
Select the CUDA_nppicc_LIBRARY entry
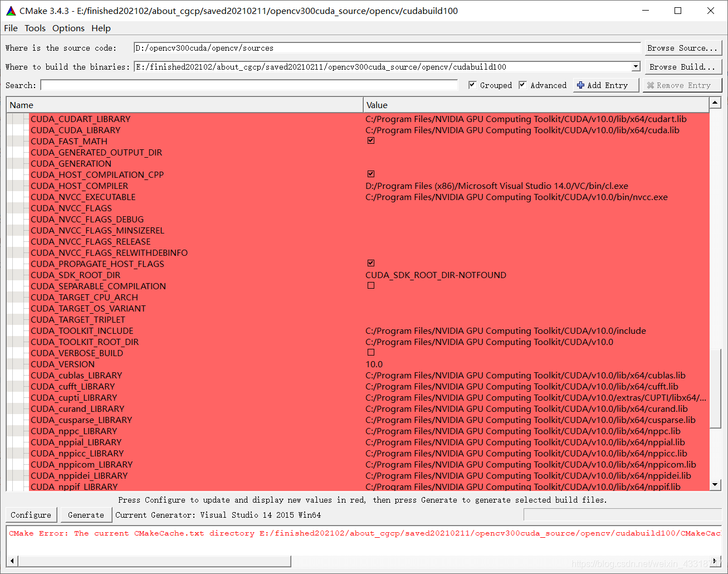[77, 453]
